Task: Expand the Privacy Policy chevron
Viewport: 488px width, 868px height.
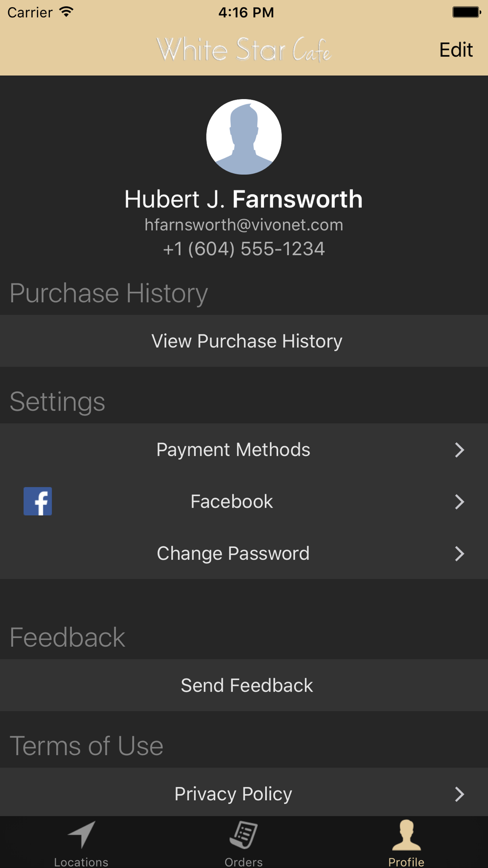Action: point(459,794)
